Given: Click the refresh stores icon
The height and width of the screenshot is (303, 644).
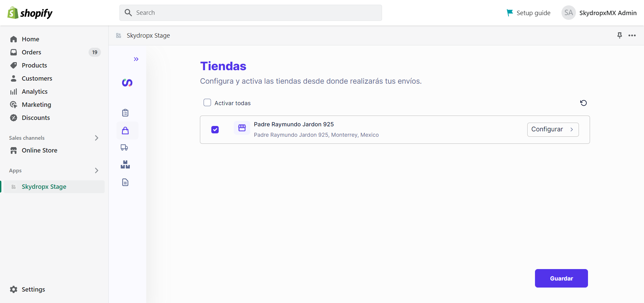Looking at the screenshot, I should 584,103.
